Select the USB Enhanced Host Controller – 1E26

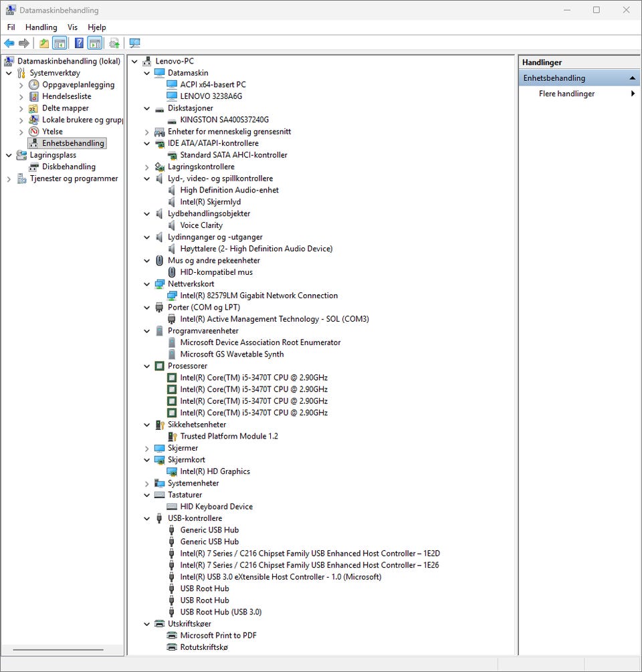tap(310, 565)
